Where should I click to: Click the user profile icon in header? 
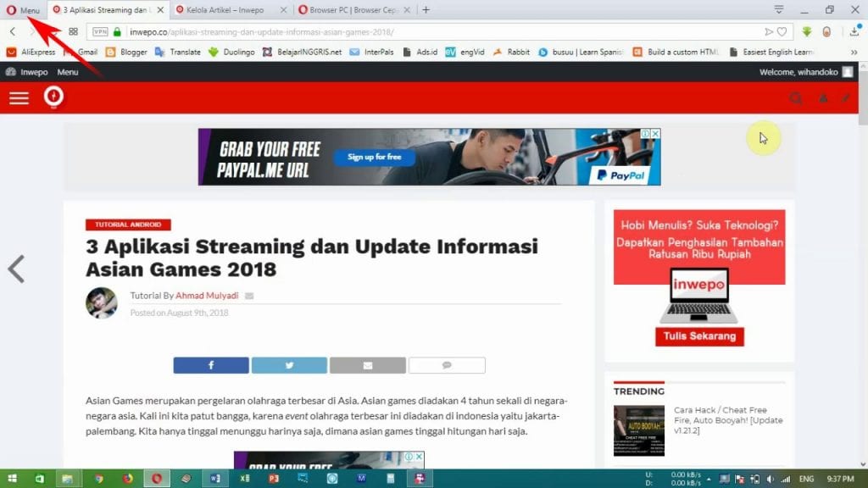[823, 98]
